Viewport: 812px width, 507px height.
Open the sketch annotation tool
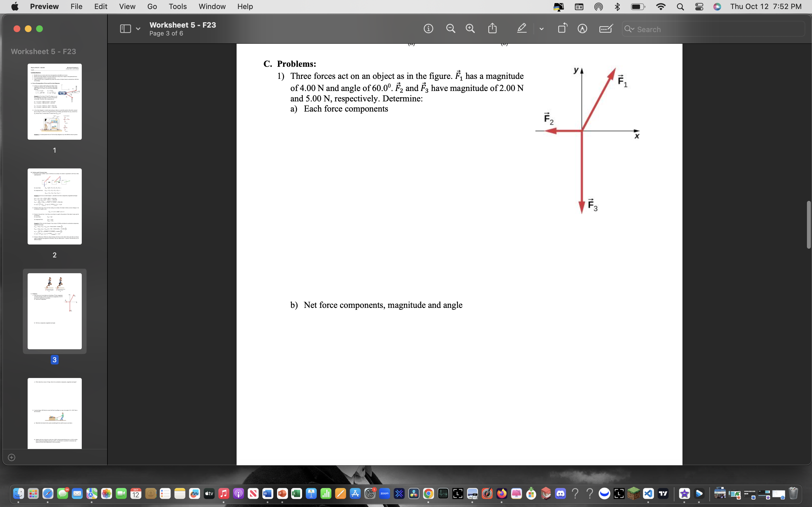(x=582, y=28)
